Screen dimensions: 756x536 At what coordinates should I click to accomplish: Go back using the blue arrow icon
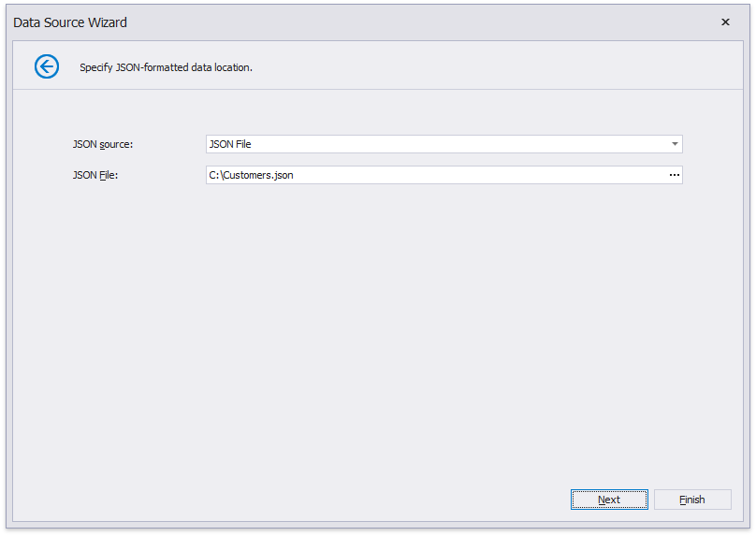47,66
